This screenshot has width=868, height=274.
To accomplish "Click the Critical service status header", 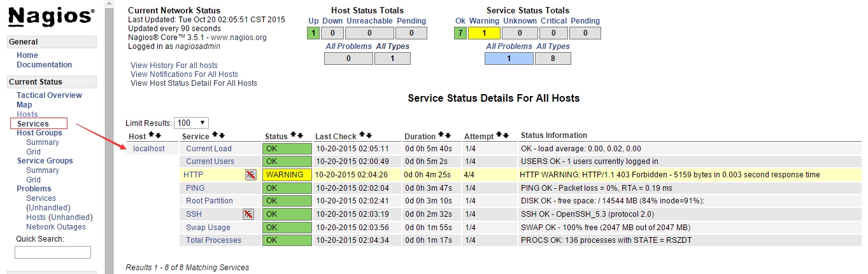I will click(x=553, y=21).
